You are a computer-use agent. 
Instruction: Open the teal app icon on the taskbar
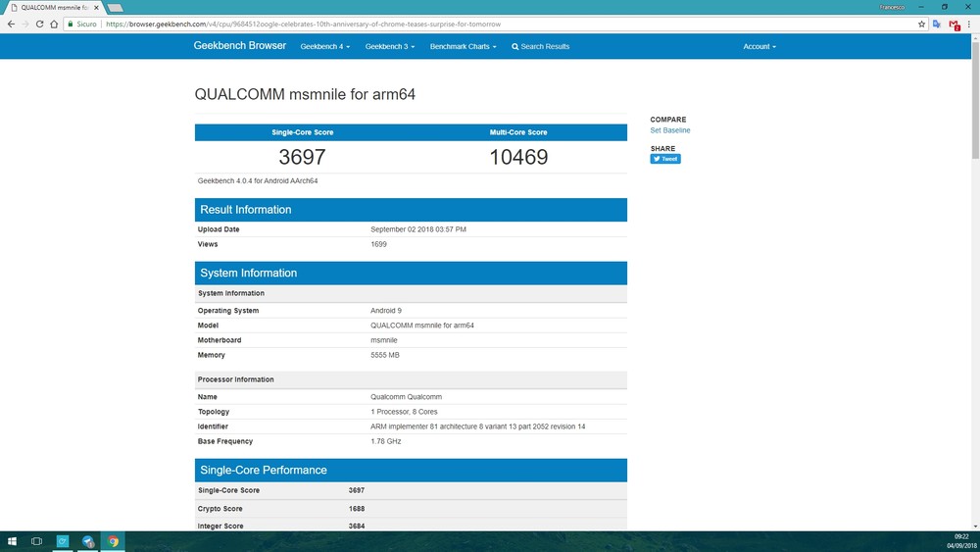coord(63,541)
